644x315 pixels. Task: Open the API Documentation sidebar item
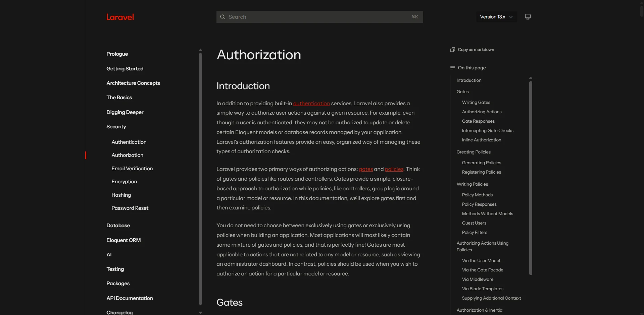[130, 298]
